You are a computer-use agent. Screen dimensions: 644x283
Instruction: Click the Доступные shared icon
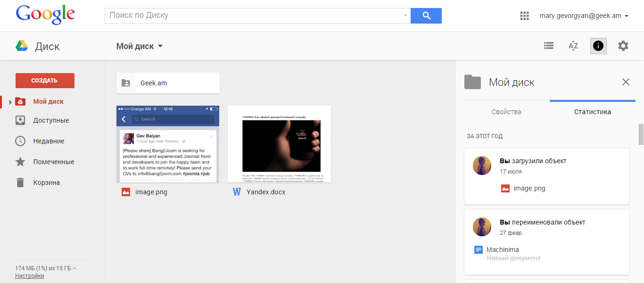point(20,120)
